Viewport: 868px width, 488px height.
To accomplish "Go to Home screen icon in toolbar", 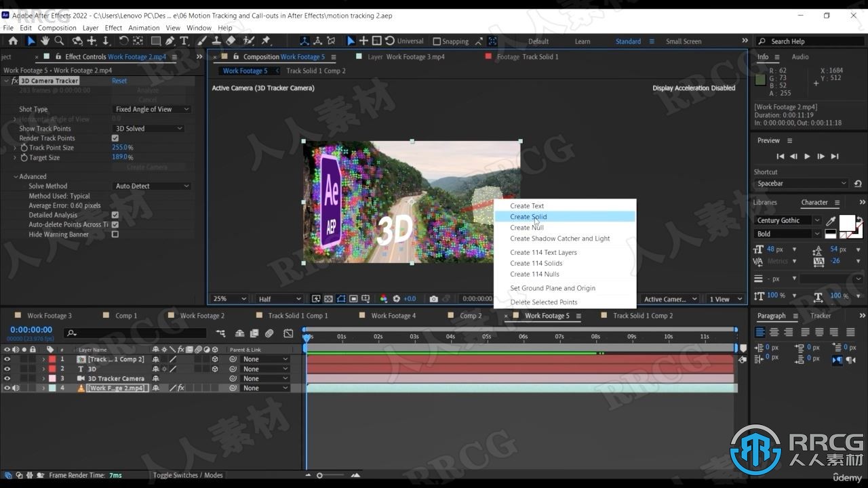I will click(13, 41).
